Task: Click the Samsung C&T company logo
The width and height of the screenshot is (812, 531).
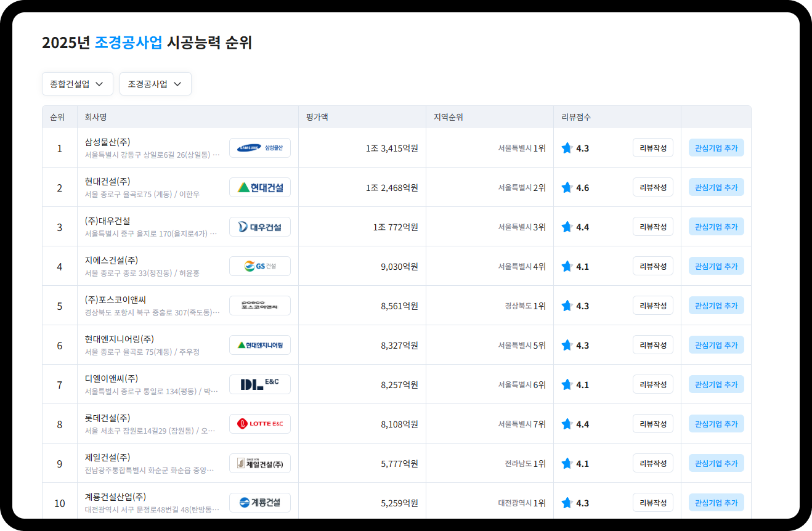Action: pos(259,148)
